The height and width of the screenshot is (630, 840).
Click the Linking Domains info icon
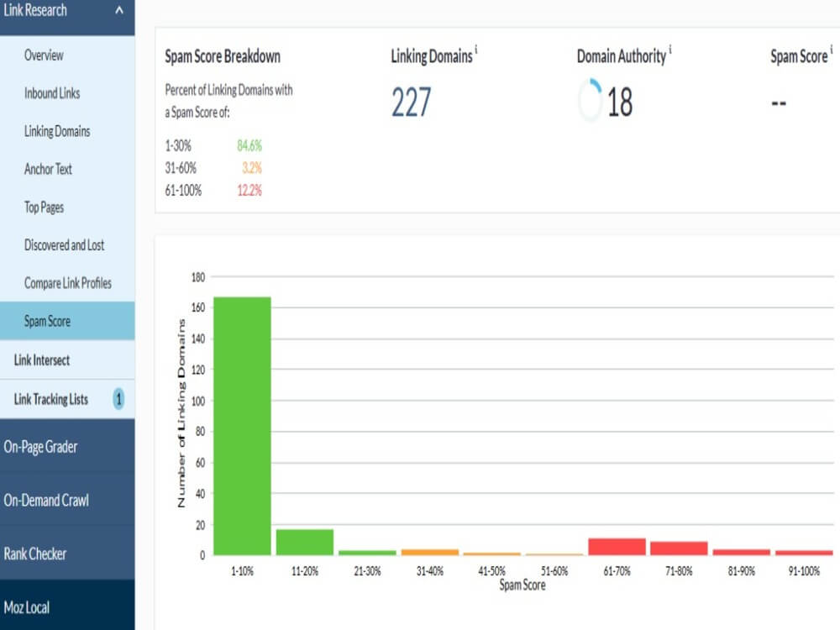point(475,50)
